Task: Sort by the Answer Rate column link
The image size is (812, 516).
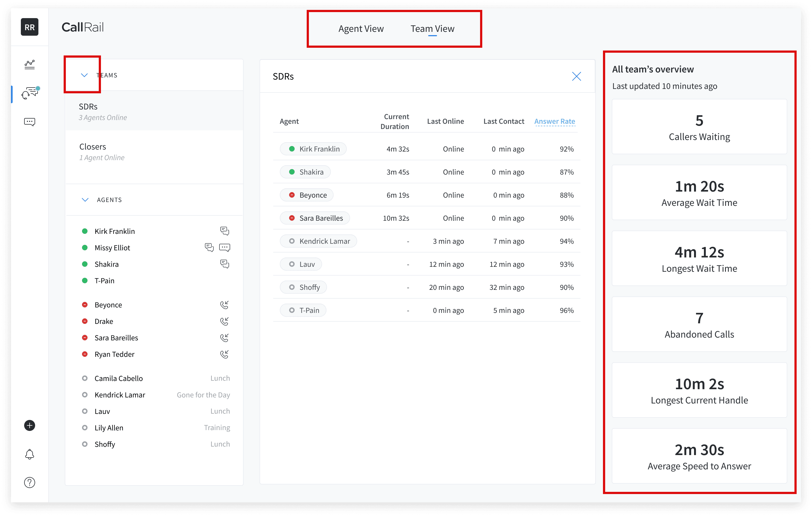Action: (x=554, y=121)
